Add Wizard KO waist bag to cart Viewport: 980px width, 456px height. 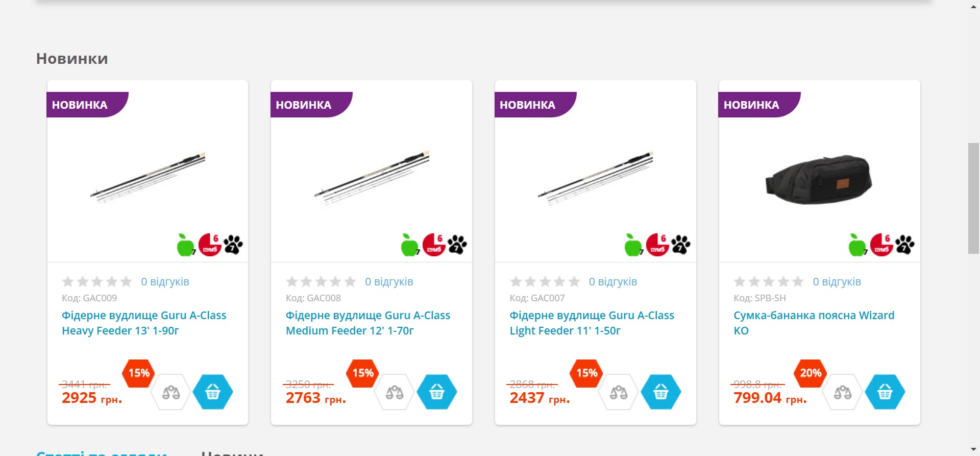click(x=885, y=392)
